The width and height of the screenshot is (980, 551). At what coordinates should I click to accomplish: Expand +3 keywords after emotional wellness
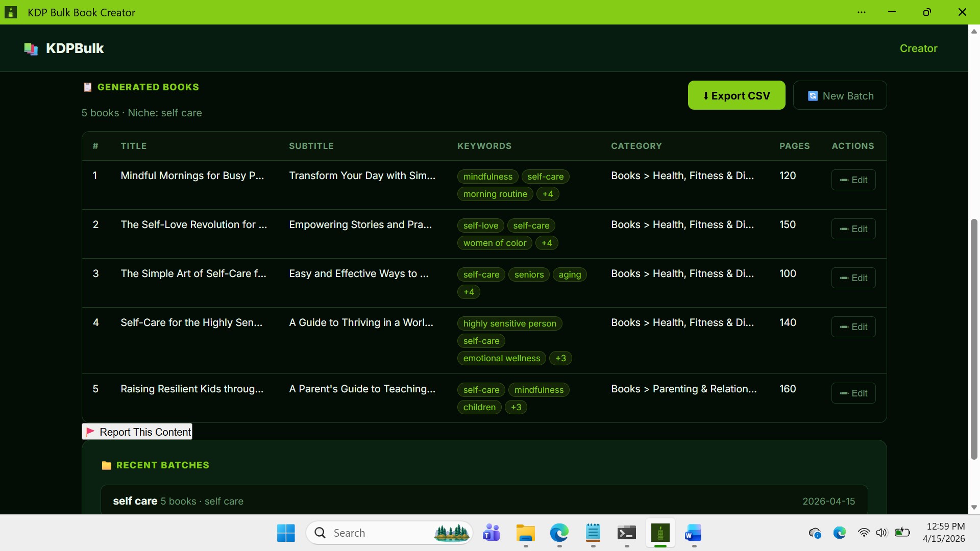[x=560, y=358]
